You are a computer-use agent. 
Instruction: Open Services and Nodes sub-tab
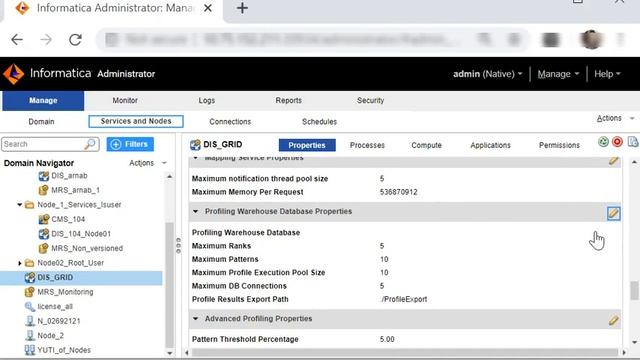[136, 121]
